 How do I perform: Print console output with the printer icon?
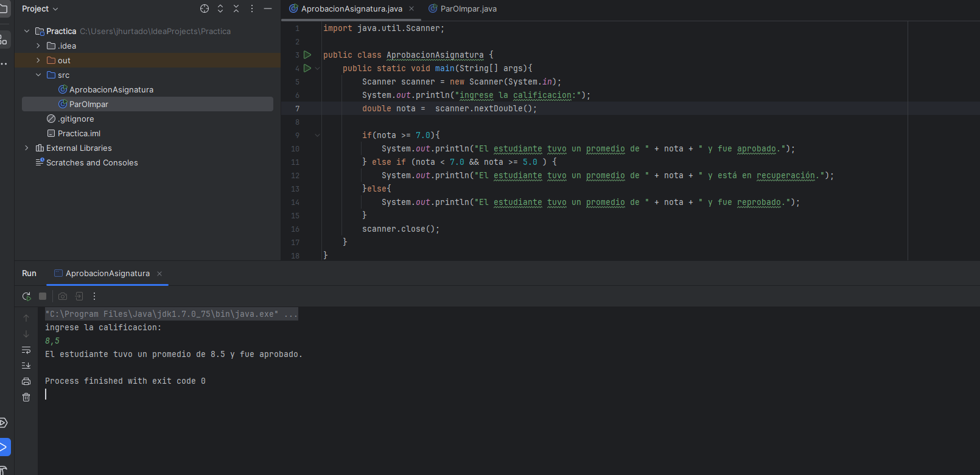pyautogui.click(x=26, y=381)
